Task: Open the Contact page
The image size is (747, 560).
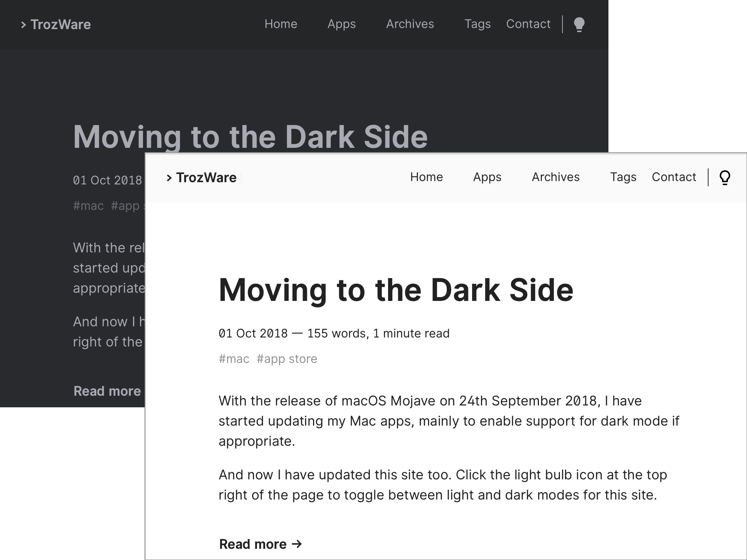Action: [673, 177]
